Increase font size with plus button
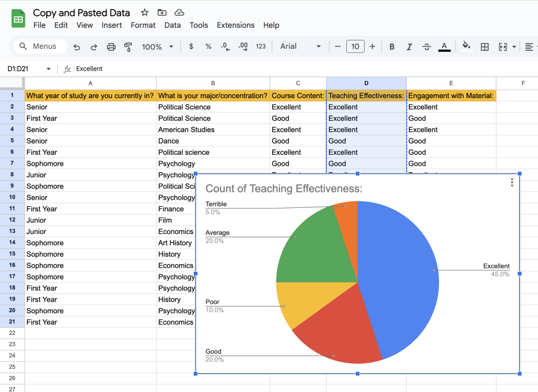 pyautogui.click(x=373, y=46)
